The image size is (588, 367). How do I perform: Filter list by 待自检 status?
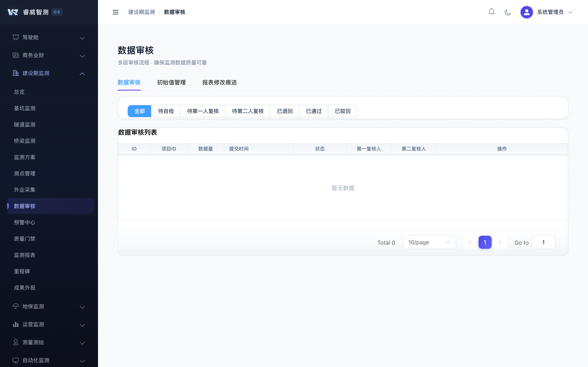tap(166, 111)
